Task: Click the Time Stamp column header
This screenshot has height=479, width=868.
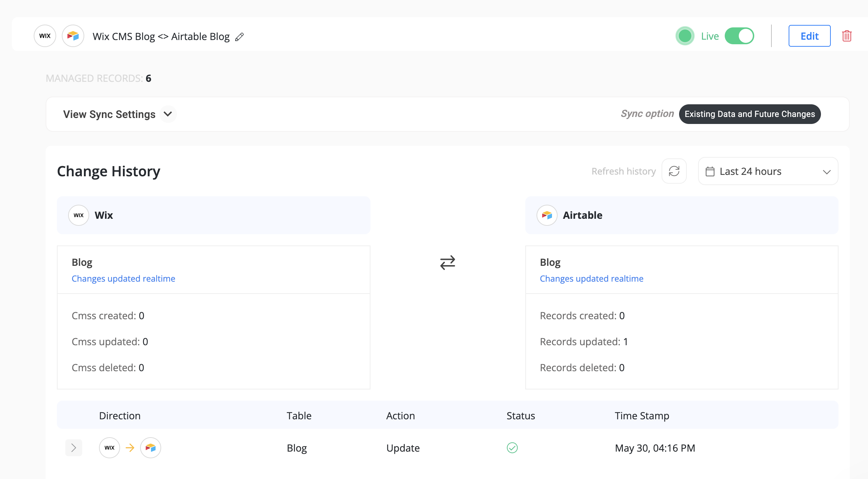Action: pyautogui.click(x=642, y=416)
